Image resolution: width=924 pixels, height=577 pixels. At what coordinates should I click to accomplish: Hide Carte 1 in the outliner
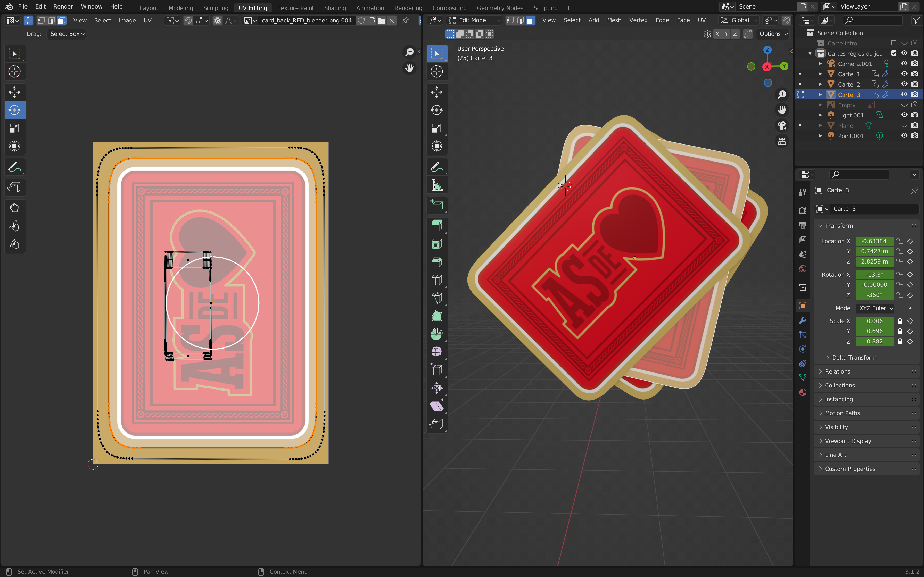point(904,74)
